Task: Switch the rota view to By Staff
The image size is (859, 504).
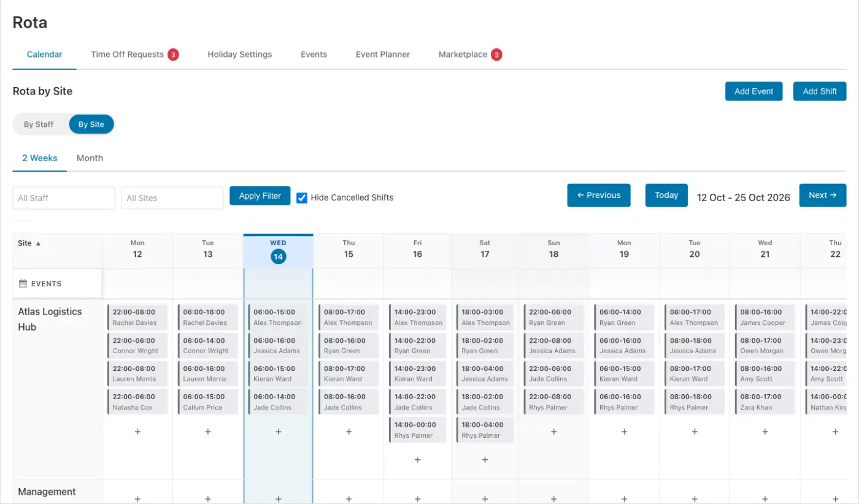Action: click(39, 124)
